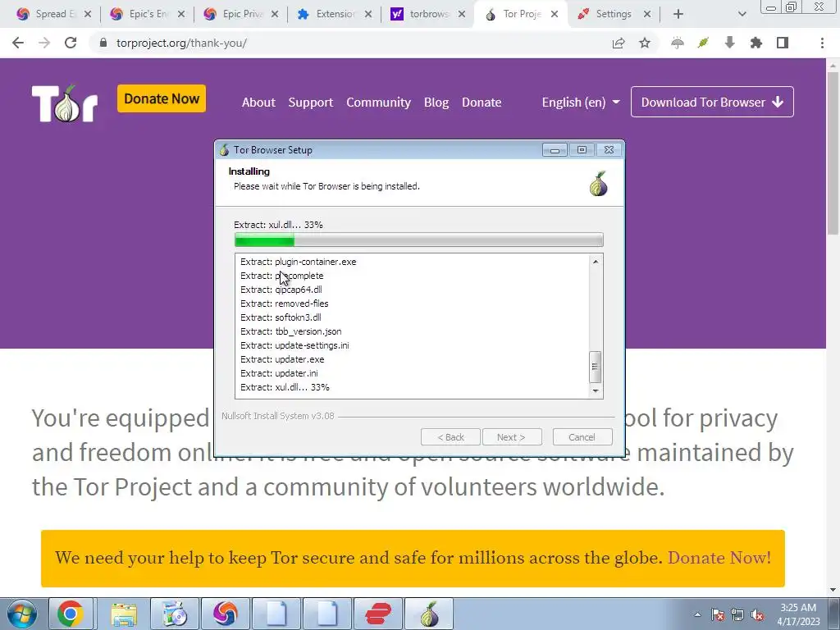Open the Action Center flag in tray
Screen dimensions: 840x630
718,614
